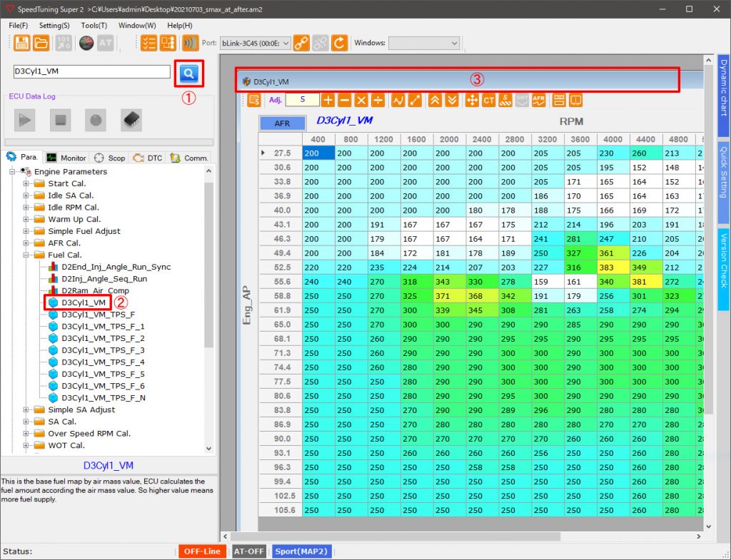Click the divide map icon
Screen dimensions: 731x560
tap(378, 100)
